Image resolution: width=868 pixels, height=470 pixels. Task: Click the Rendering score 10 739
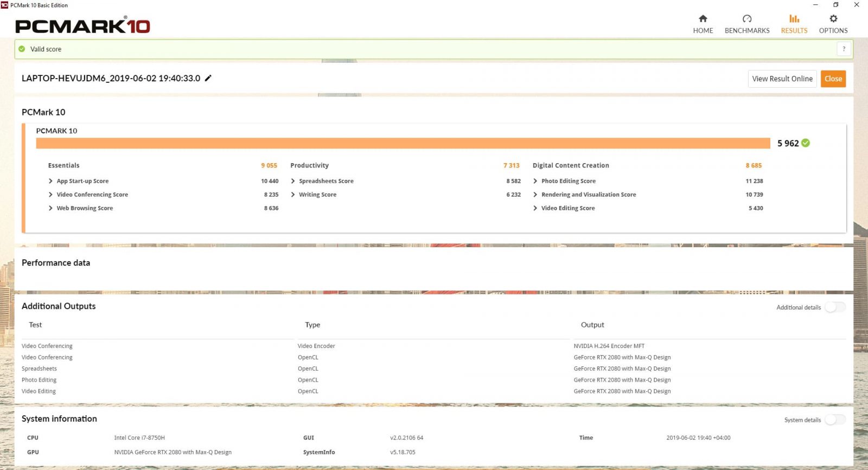754,195
